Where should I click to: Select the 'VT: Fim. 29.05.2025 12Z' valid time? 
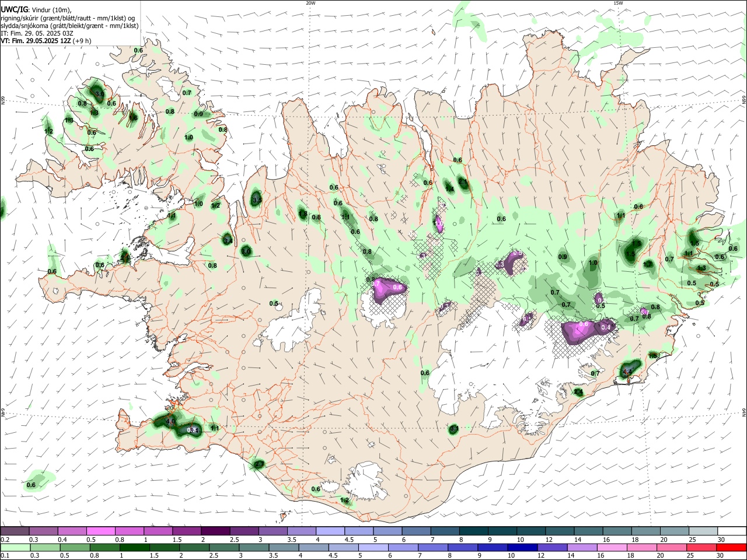36,41
